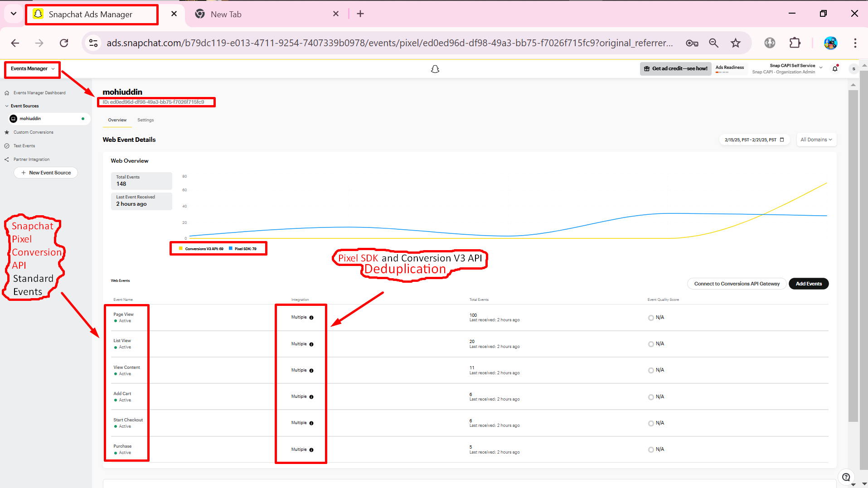
Task: Click the user avatar S in header
Action: coord(853,69)
